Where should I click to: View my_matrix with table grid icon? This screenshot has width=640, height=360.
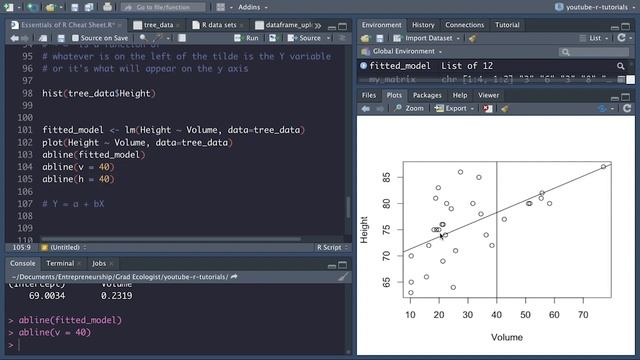[620, 79]
